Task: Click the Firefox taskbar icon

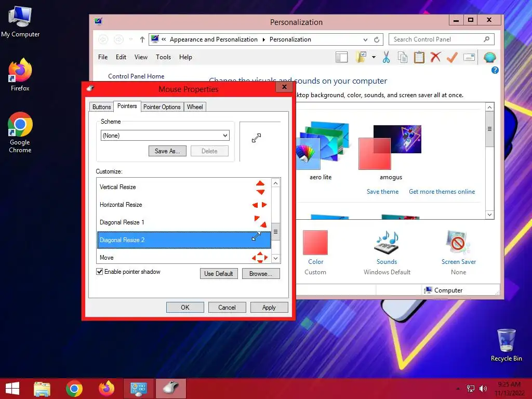Action: pos(107,389)
